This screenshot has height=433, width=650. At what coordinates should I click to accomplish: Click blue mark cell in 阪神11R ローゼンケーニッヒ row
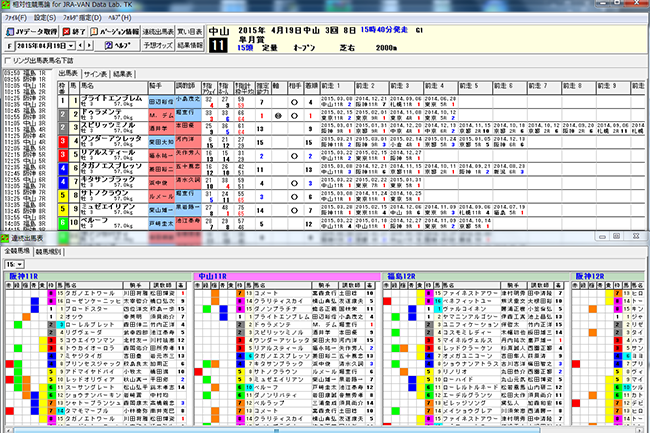coord(35,301)
